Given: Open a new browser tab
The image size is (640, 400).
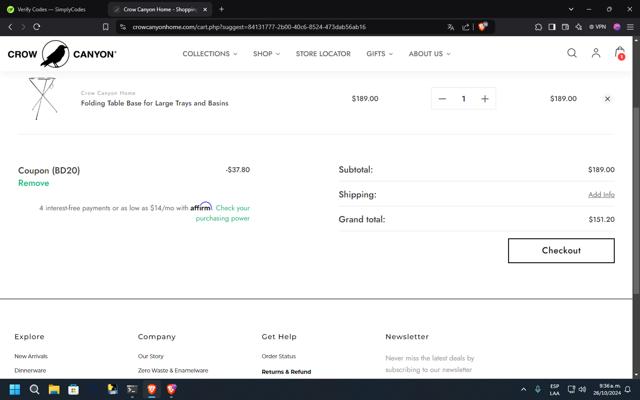Looking at the screenshot, I should [x=221, y=9].
